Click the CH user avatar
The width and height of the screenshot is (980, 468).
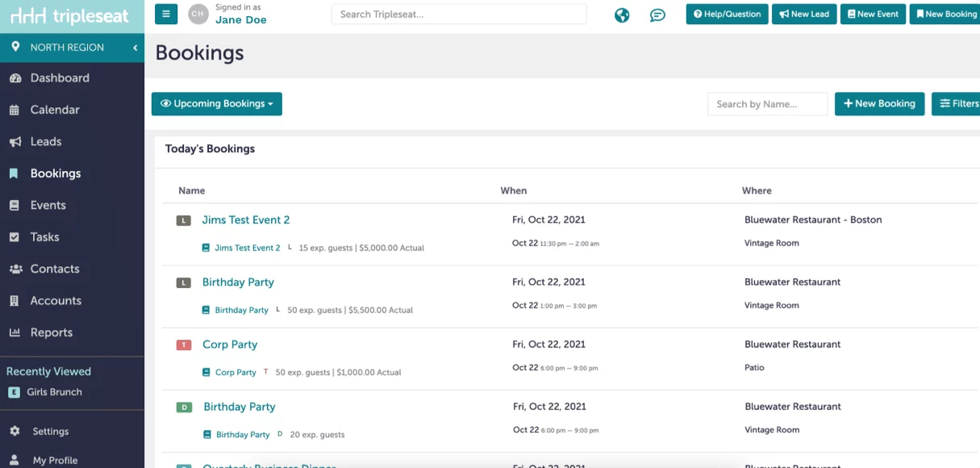pyautogui.click(x=198, y=14)
